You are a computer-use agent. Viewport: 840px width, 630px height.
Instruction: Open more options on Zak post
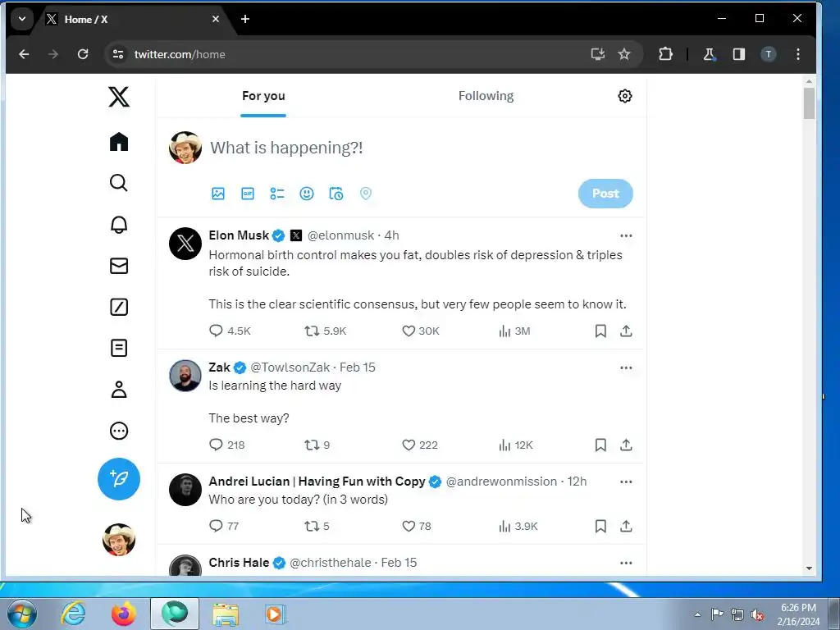click(x=626, y=368)
